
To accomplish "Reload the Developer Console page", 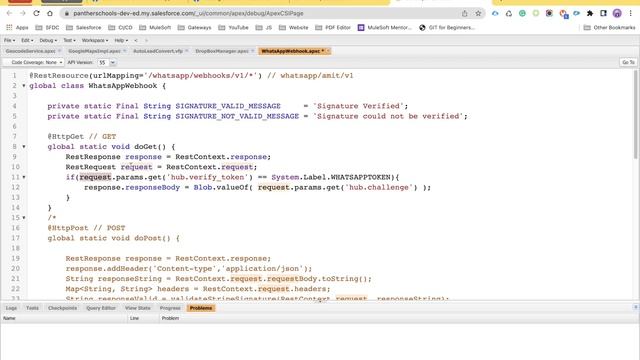I will pyautogui.click(x=36, y=13).
